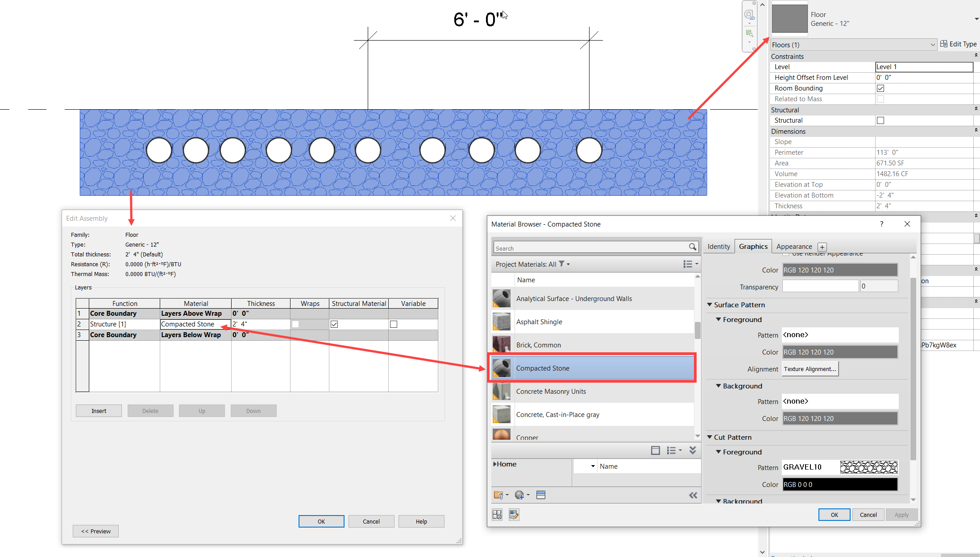Switch to the Identity tab
The image size is (980, 557).
click(718, 246)
